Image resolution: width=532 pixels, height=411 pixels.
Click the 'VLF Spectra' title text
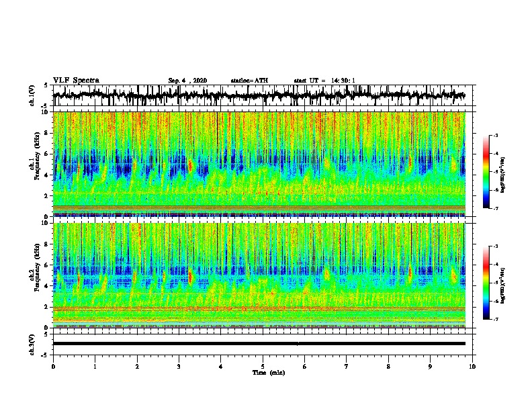[x=76, y=81]
